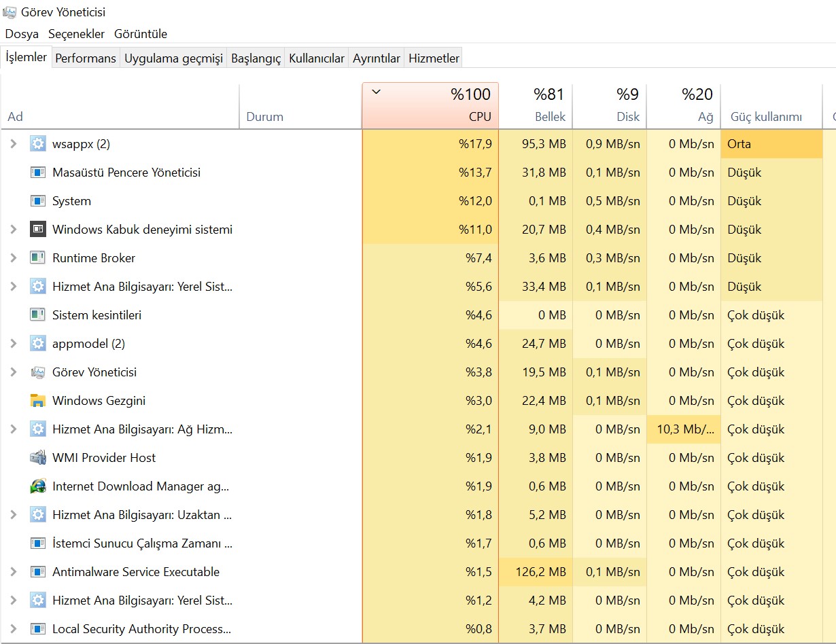Sort by the CPU column header
836x644 pixels.
click(x=430, y=106)
